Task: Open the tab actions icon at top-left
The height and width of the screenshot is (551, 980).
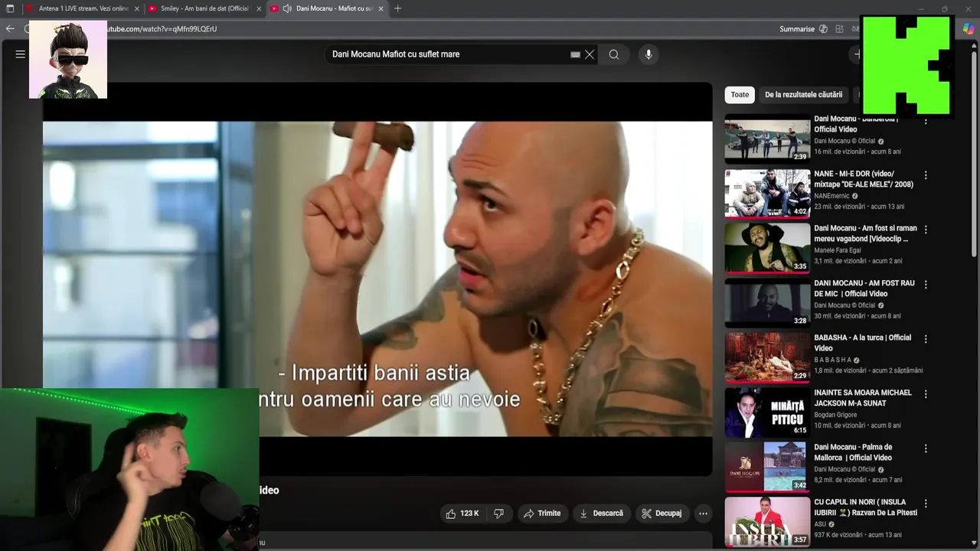Action: [10, 8]
